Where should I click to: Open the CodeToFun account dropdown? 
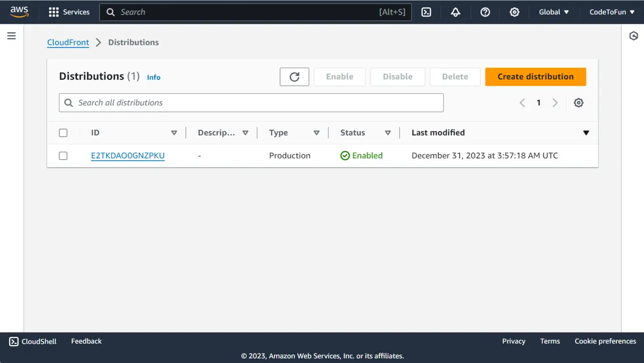point(612,12)
